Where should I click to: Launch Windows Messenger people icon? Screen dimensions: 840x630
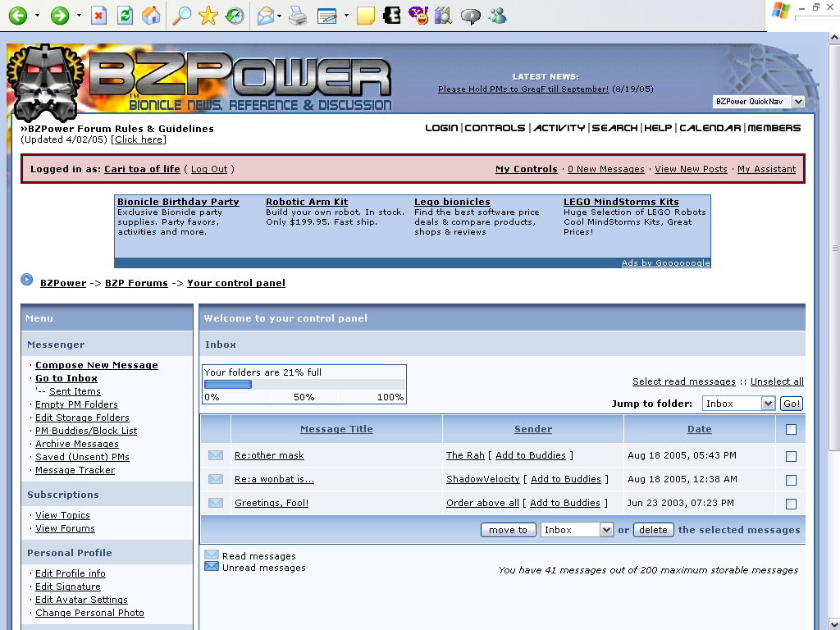point(497,16)
